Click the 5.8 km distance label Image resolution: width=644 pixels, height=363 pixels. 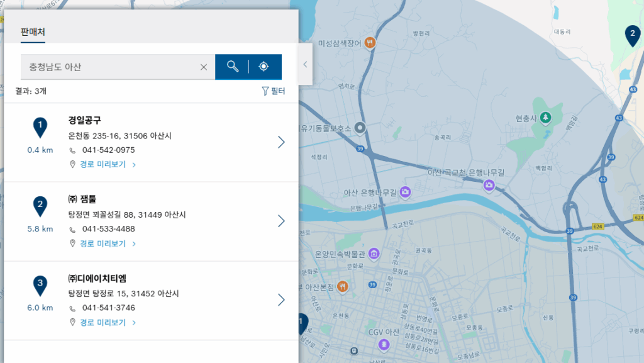(40, 229)
